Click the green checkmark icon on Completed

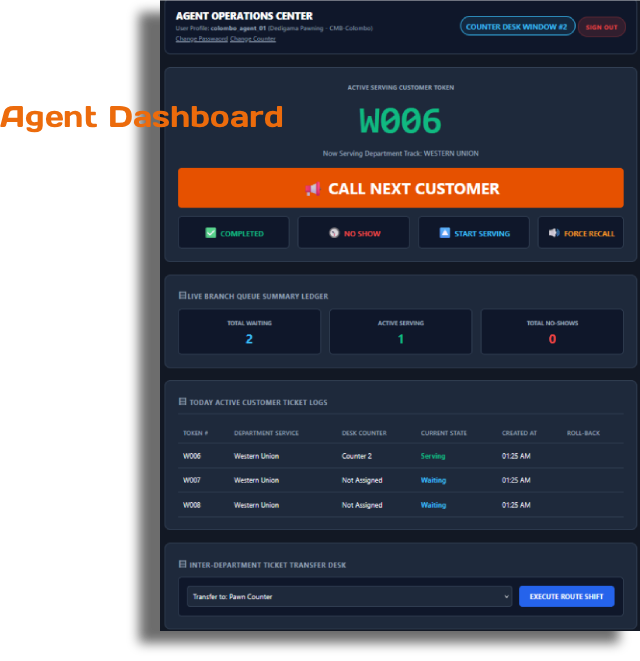pyautogui.click(x=210, y=233)
